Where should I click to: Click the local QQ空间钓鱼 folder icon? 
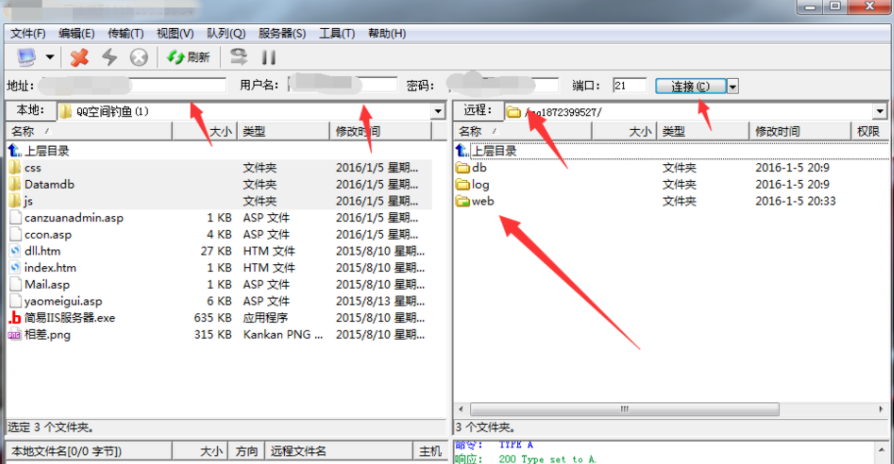coord(66,111)
